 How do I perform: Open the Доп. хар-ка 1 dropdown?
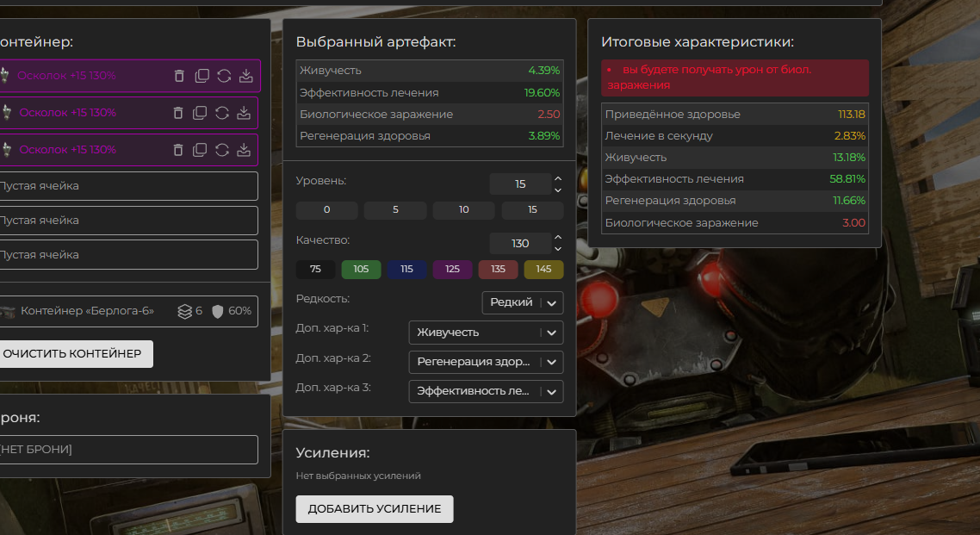(486, 333)
